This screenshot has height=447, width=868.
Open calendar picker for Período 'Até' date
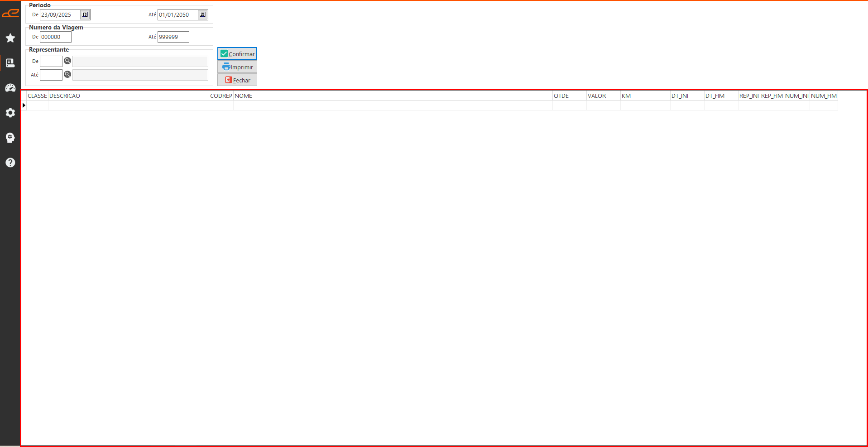(202, 15)
